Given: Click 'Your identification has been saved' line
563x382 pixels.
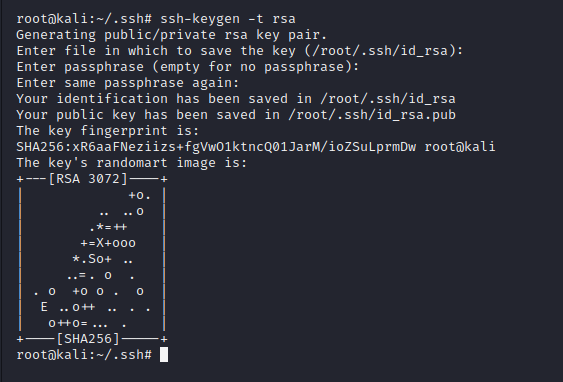Looking at the screenshot, I should coord(236,99).
